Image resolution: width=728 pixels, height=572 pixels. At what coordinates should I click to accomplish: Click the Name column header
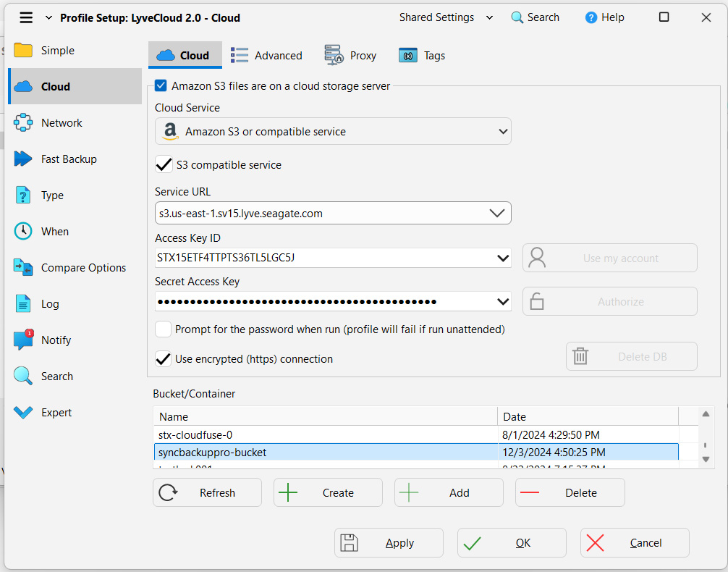[326, 416]
